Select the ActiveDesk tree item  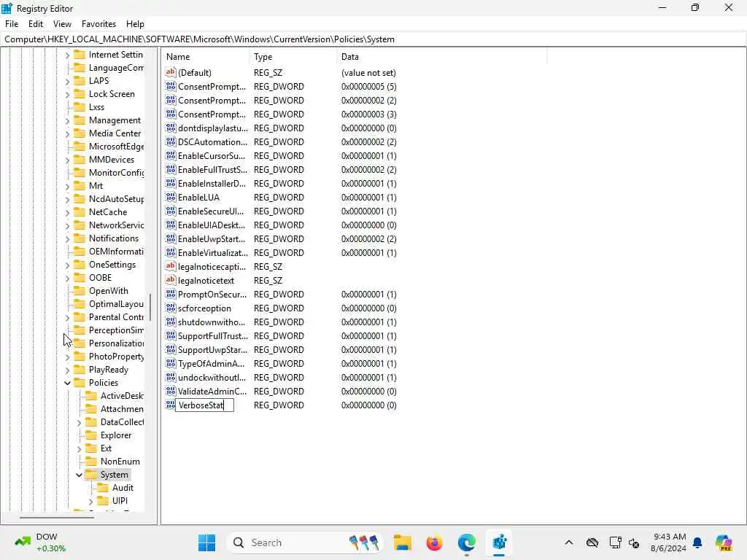[x=122, y=396]
